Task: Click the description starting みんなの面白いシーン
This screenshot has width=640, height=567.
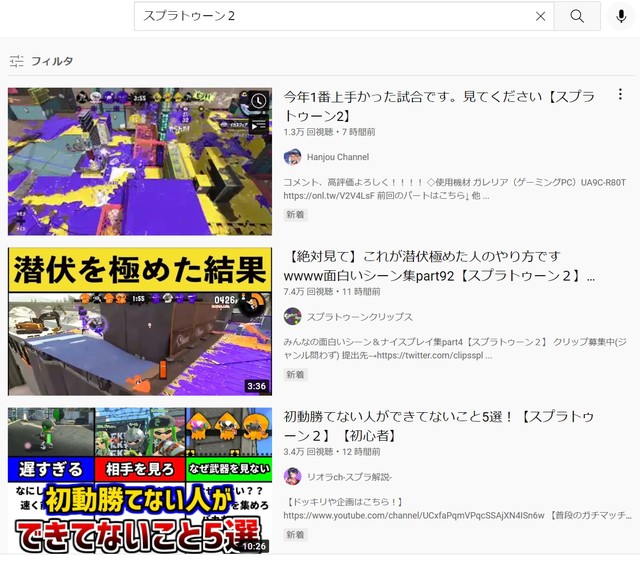Action: coord(455,349)
